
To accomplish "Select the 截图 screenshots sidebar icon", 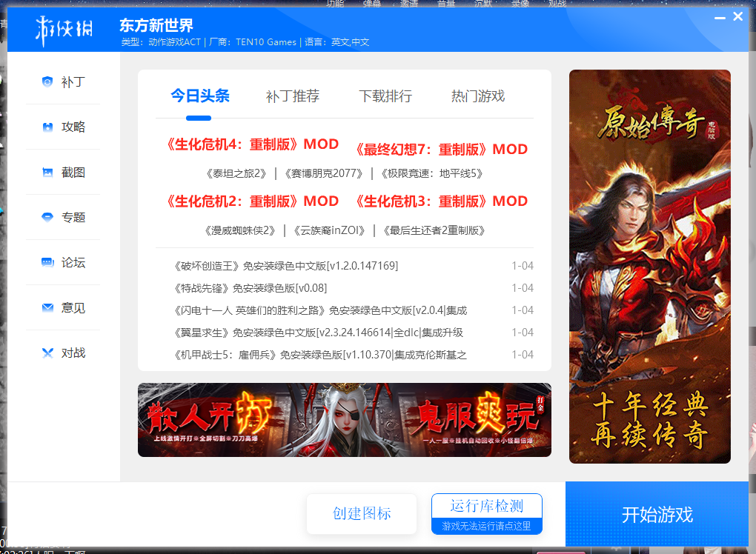I will pyautogui.click(x=47, y=173).
